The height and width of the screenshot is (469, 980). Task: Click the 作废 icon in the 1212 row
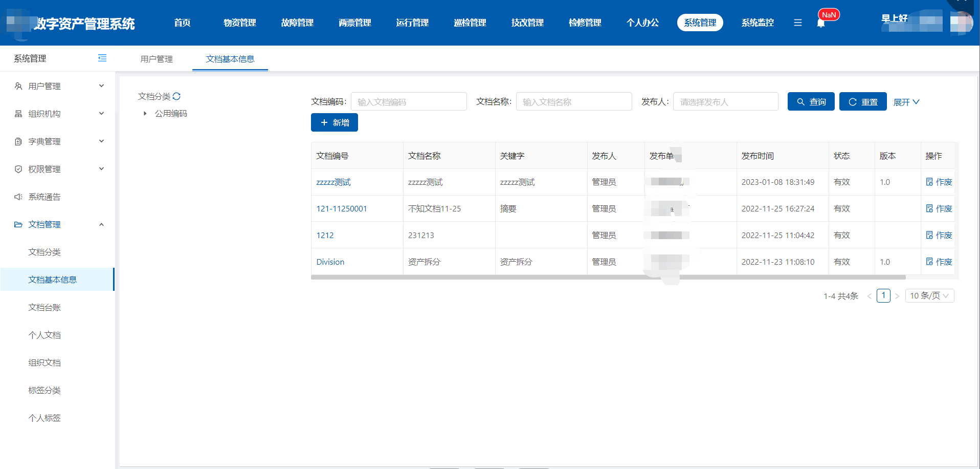tap(929, 235)
